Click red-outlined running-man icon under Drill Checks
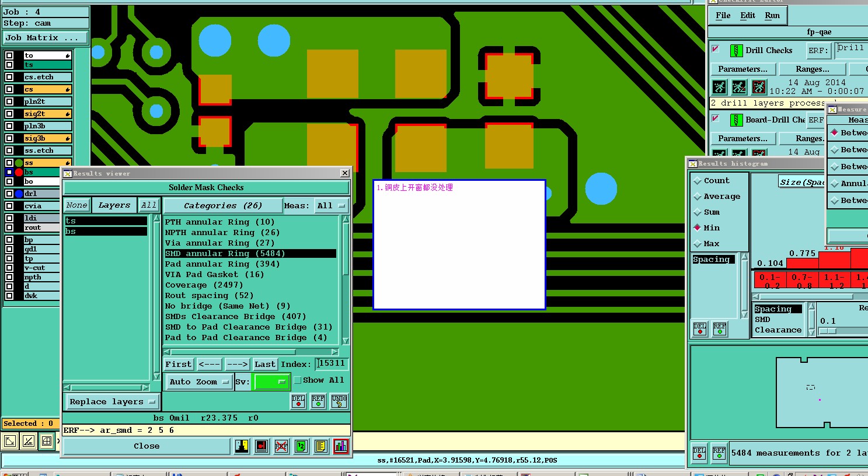The image size is (868, 476). (759, 87)
